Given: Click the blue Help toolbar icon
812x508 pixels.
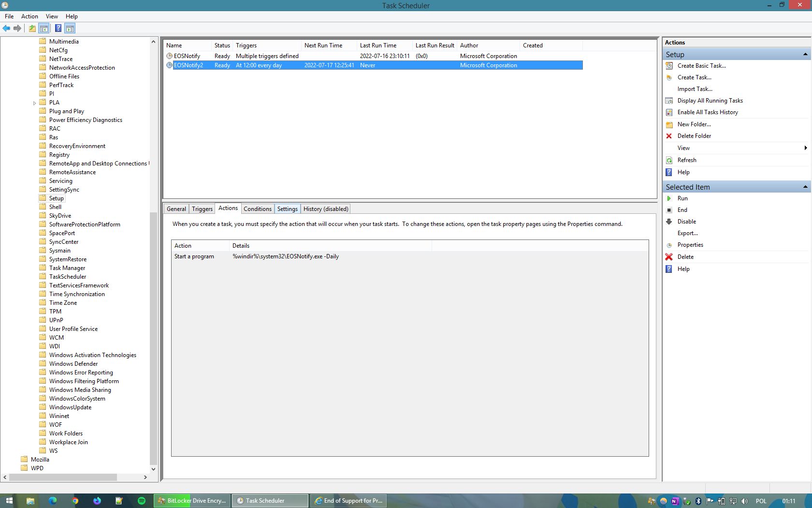Looking at the screenshot, I should tap(58, 28).
